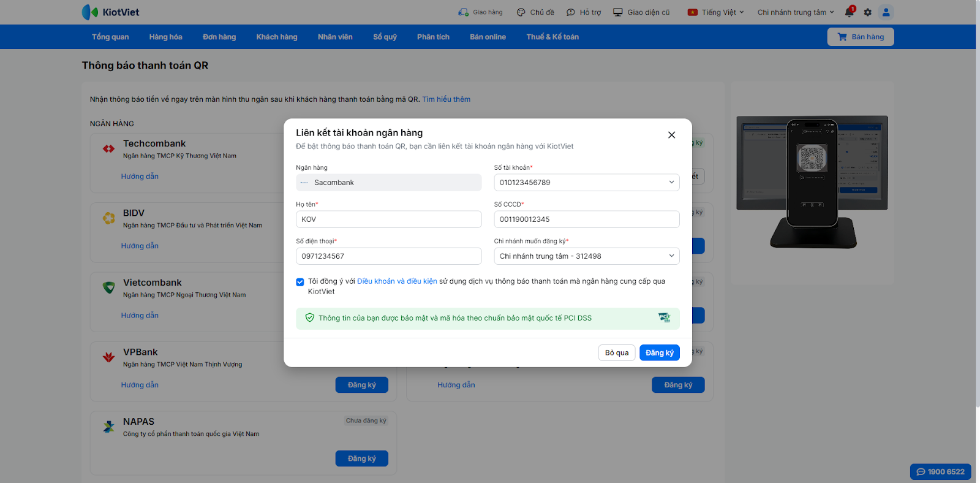Click the Bán hàng cart icon
The image size is (980, 483).
(842, 37)
